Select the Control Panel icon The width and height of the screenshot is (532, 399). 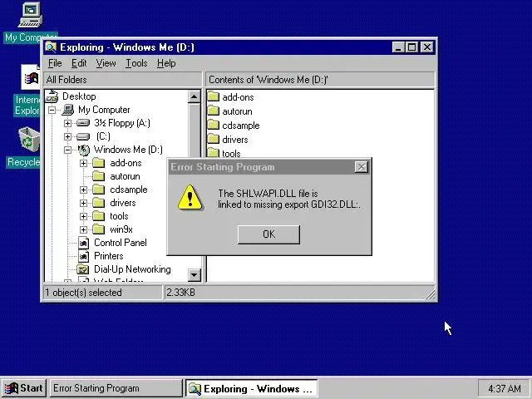[83, 243]
